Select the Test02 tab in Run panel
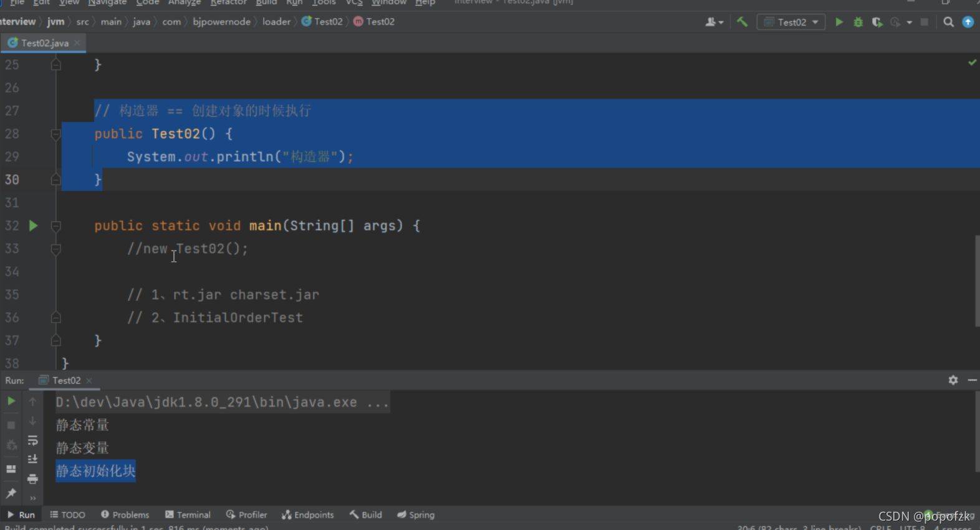The width and height of the screenshot is (980, 530). tap(66, 380)
